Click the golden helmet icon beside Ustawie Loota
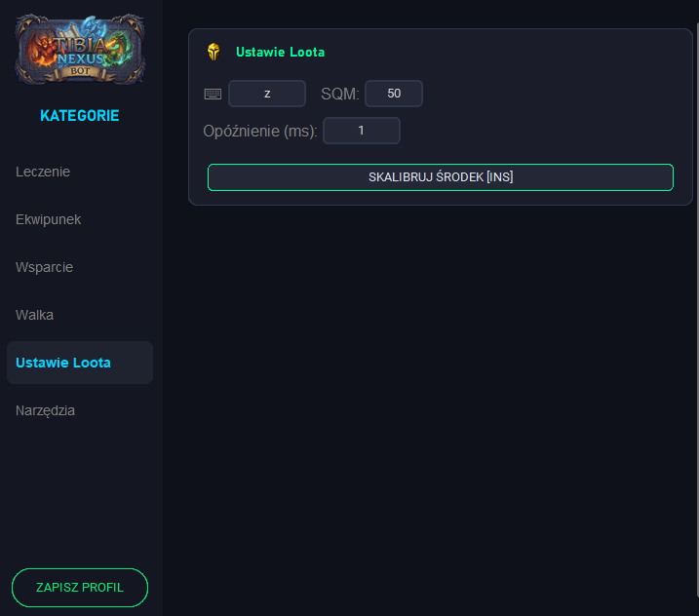 tap(214, 52)
